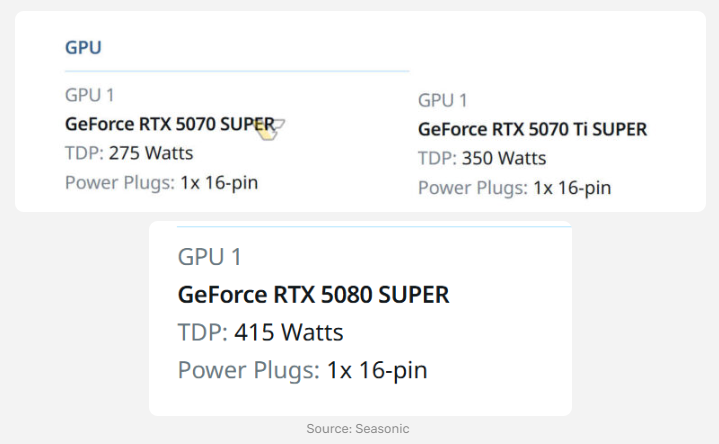Click Power Plugs line under RTX 5070 Ti SUPER
The image size is (719, 444).
[x=514, y=188]
